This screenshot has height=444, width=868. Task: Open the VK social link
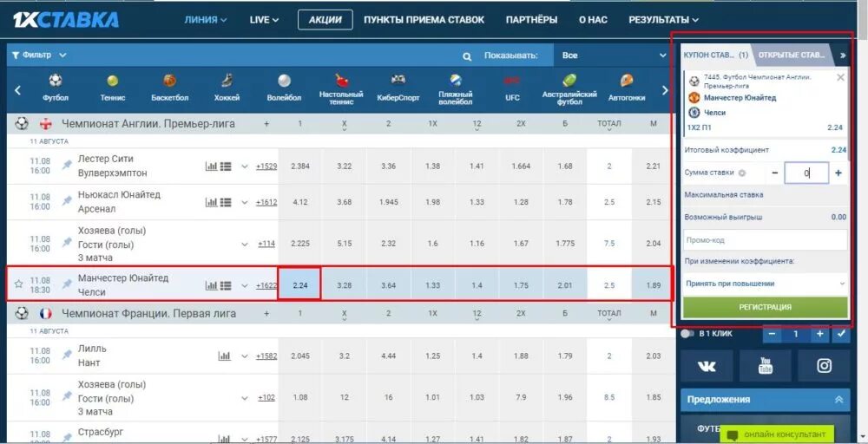tap(707, 366)
